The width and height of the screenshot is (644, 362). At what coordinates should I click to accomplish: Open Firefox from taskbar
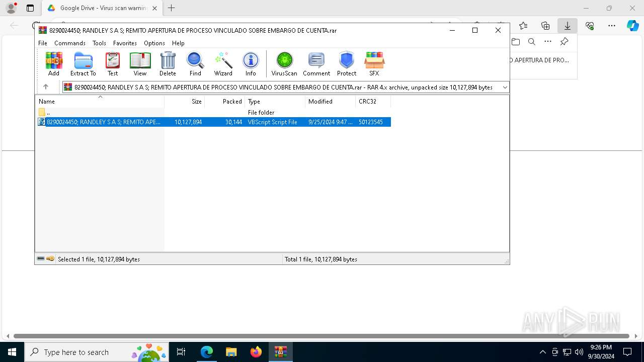click(x=256, y=352)
